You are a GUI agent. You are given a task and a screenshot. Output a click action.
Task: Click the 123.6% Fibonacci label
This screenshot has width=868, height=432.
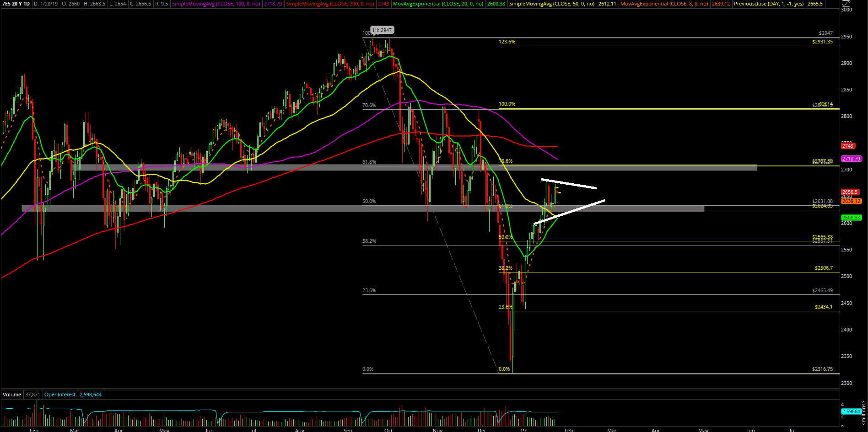[x=507, y=42]
